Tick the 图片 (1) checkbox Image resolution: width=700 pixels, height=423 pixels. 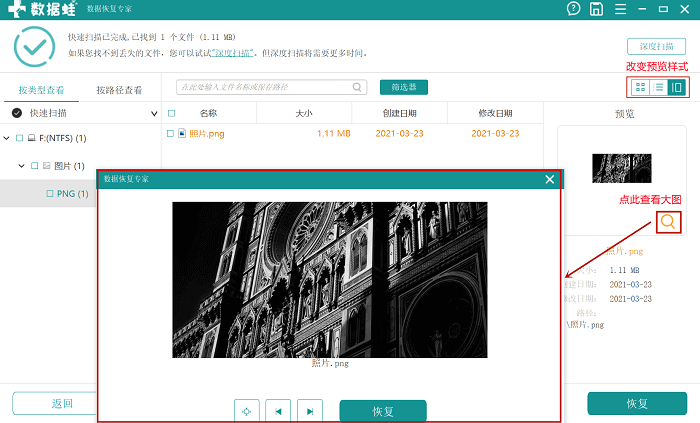(34, 166)
